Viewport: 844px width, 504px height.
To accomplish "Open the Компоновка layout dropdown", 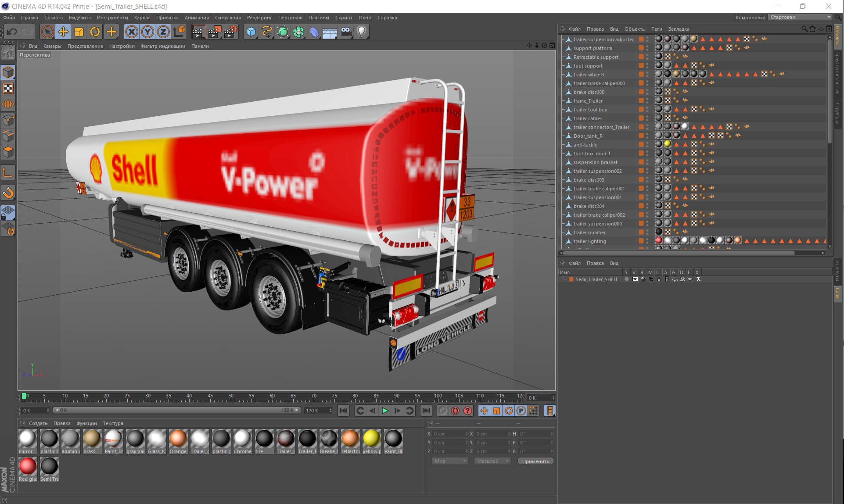I will (801, 17).
